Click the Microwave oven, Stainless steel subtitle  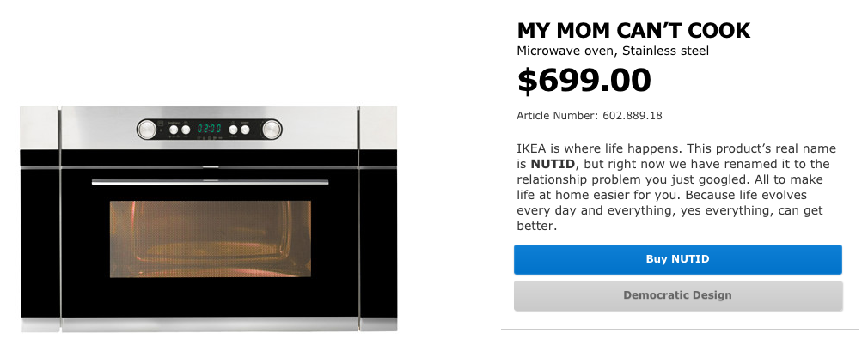[612, 51]
